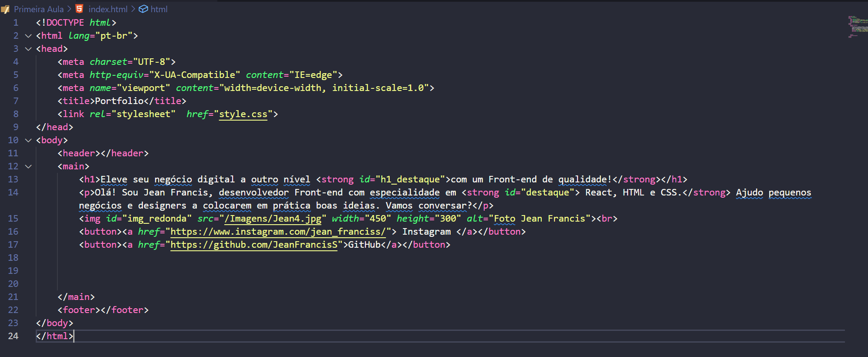Click the "destaque" id on line 14
The height and width of the screenshot is (357, 868).
(547, 192)
